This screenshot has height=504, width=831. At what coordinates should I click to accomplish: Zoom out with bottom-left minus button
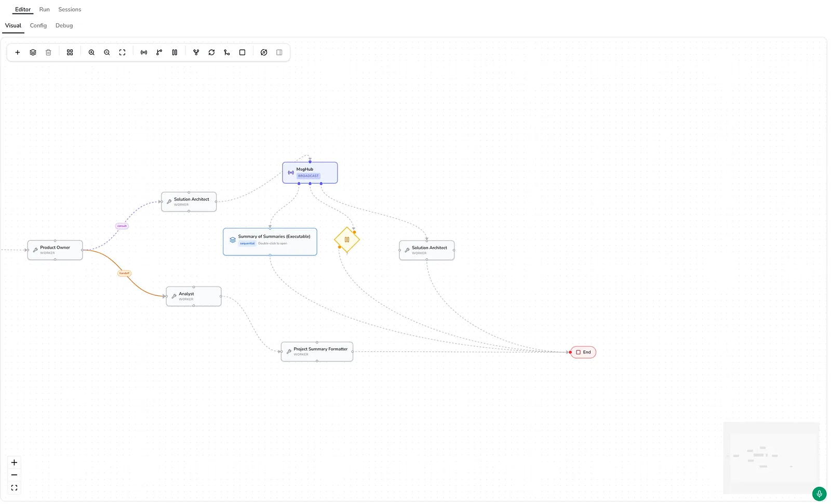click(x=14, y=475)
